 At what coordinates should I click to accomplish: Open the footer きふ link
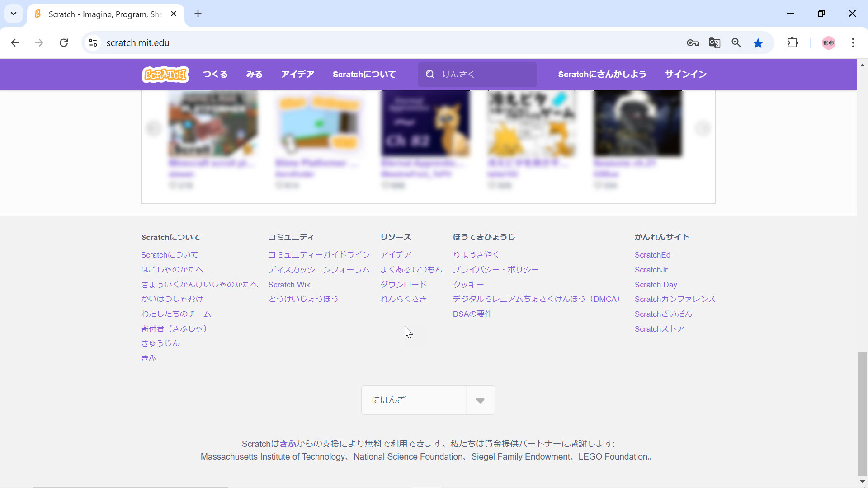pos(149,358)
